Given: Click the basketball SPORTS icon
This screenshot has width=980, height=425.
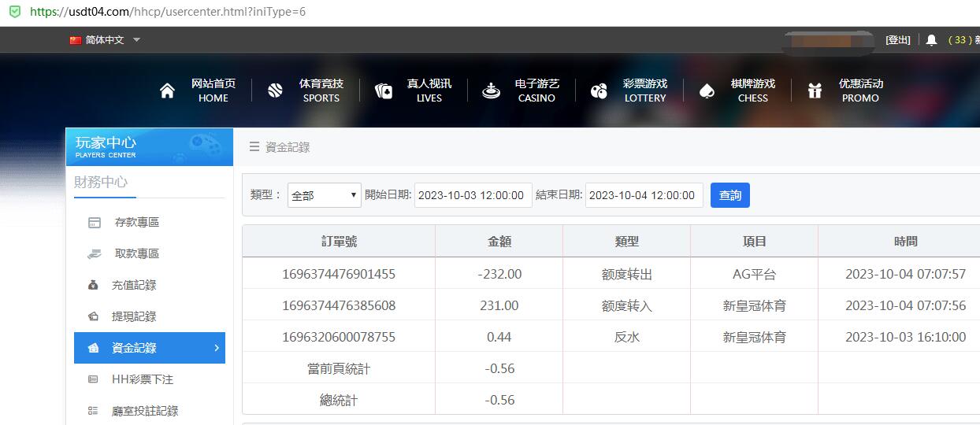Looking at the screenshot, I should pos(275,91).
